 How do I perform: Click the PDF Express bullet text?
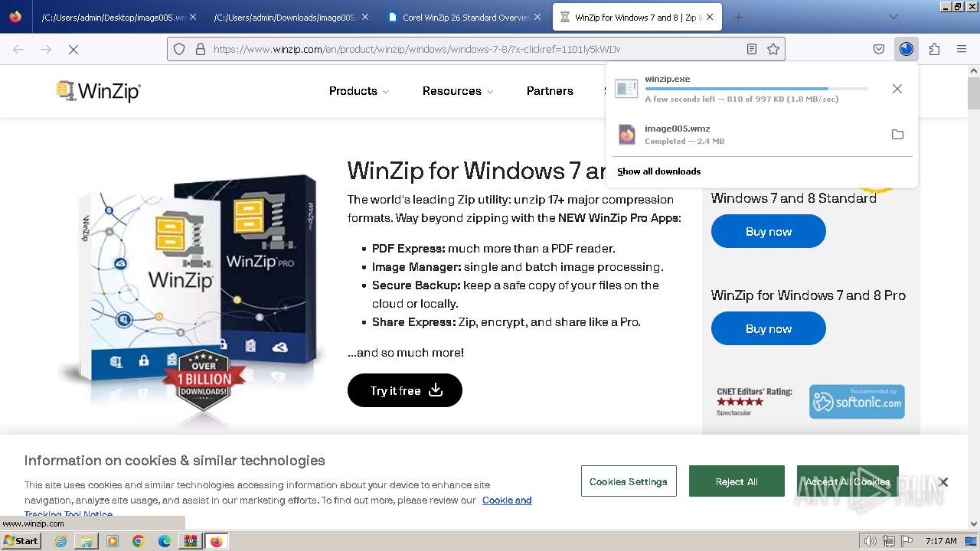click(494, 249)
